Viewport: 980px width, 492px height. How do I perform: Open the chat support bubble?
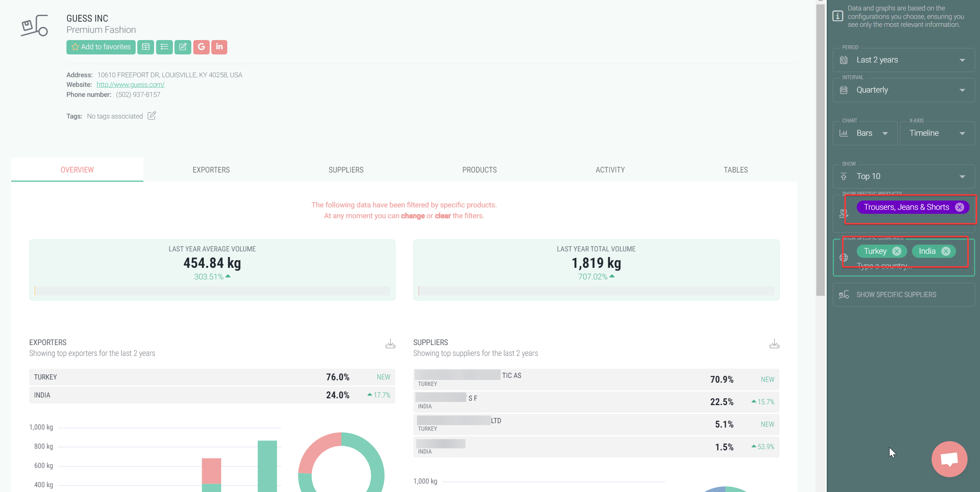tap(949, 459)
